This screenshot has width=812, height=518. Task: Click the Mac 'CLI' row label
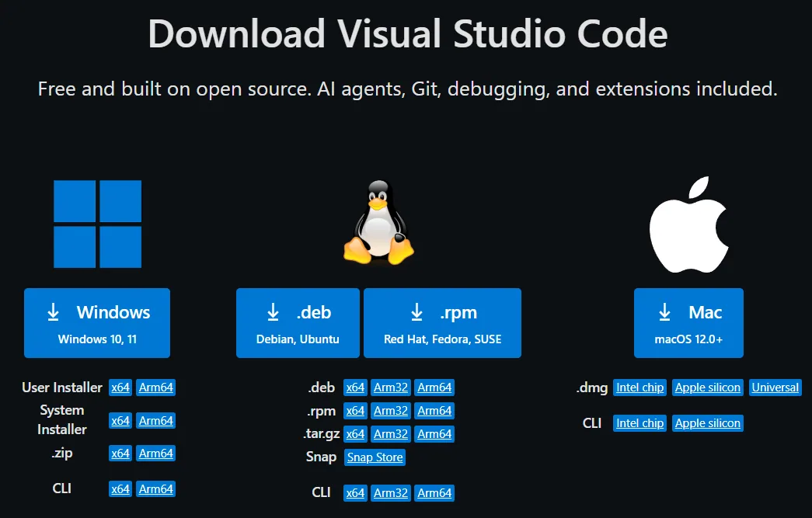click(592, 423)
